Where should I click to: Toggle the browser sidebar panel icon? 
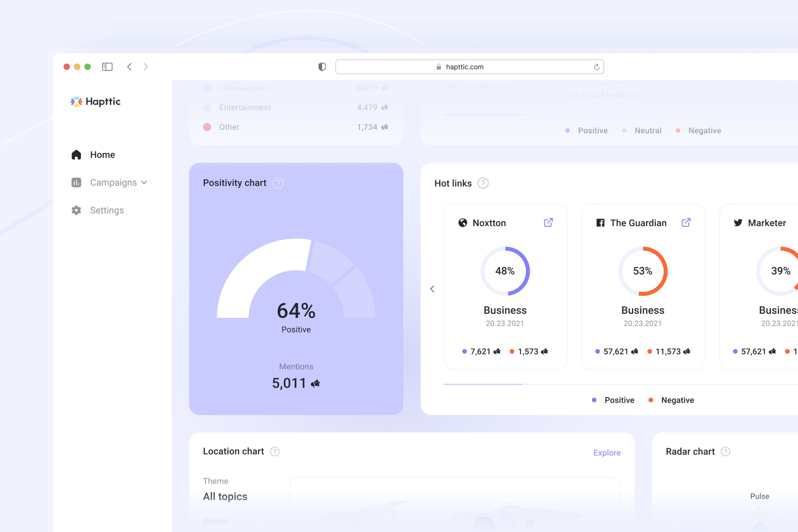[x=107, y=67]
